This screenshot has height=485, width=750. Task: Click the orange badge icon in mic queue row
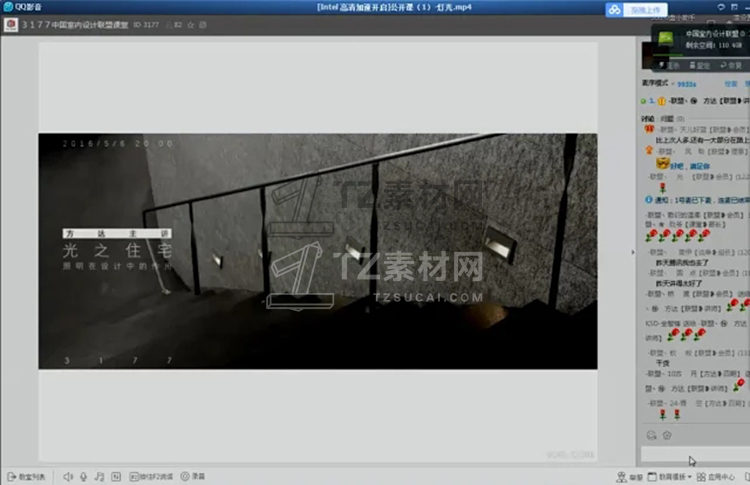click(662, 101)
